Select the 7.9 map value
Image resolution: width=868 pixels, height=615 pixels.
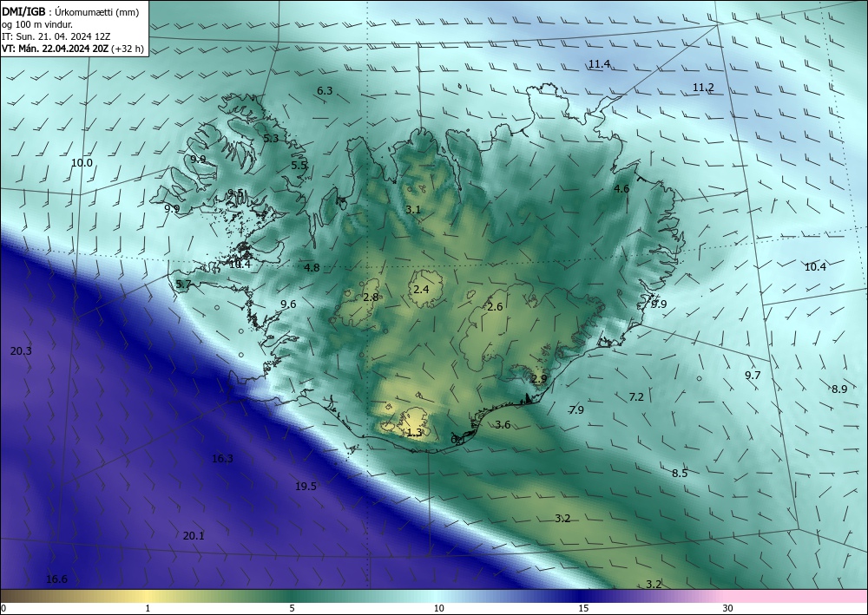click(x=576, y=409)
